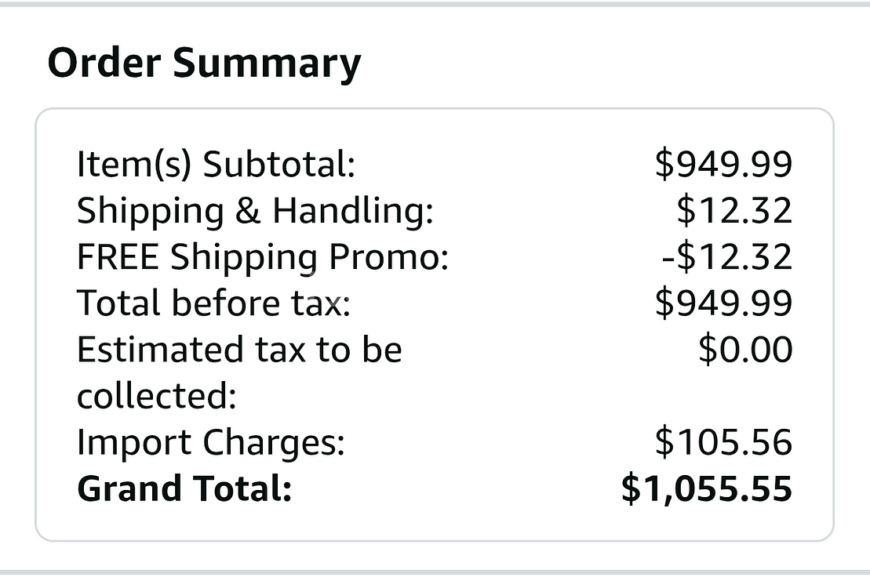
Task: Click the Total before tax amount of $949.99
Action: pos(723,303)
